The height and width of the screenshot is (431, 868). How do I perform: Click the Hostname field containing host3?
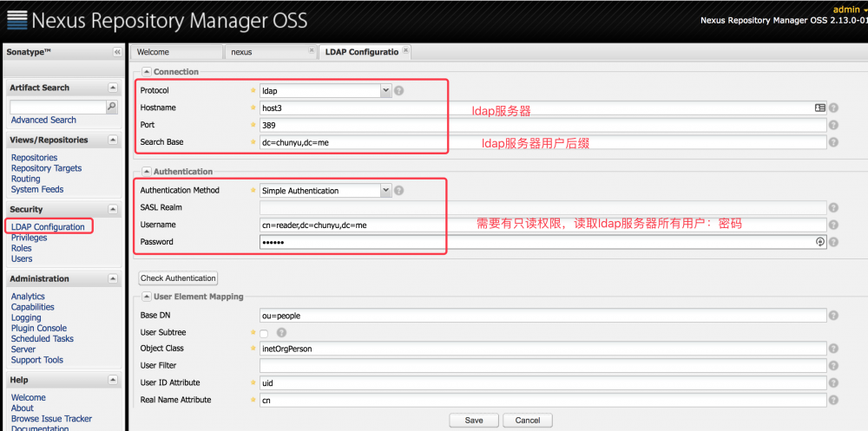(x=543, y=108)
